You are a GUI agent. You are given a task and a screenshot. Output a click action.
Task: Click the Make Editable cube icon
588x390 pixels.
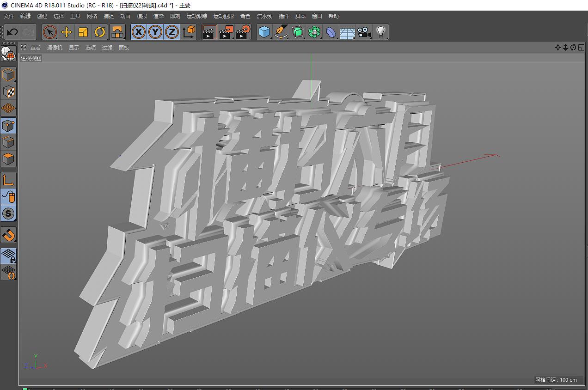[8, 75]
